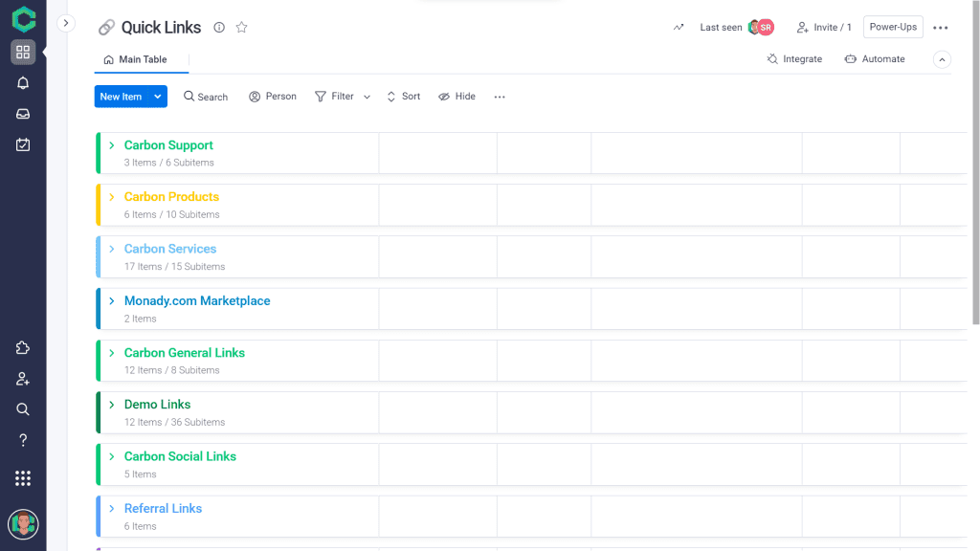Open notifications bell icon
980x551 pixels.
coord(23,83)
